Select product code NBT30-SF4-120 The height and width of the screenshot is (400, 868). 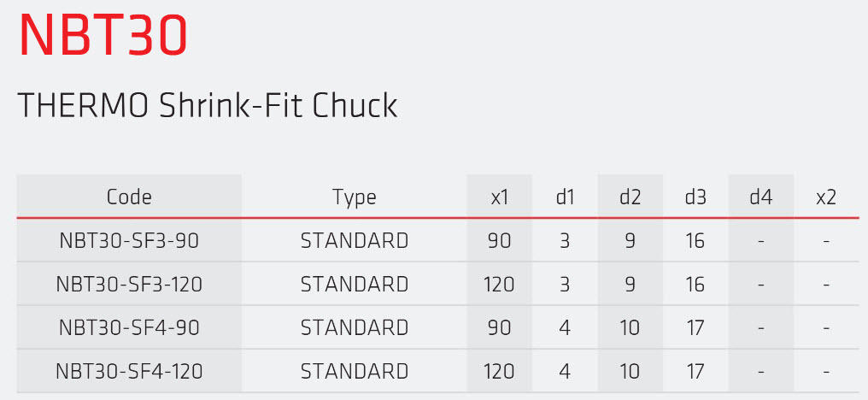(x=129, y=372)
